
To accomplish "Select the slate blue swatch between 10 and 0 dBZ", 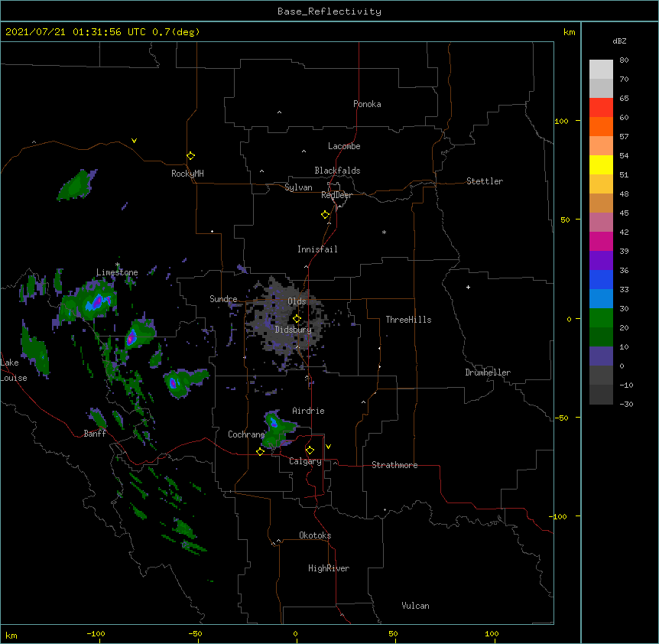I will [601, 356].
